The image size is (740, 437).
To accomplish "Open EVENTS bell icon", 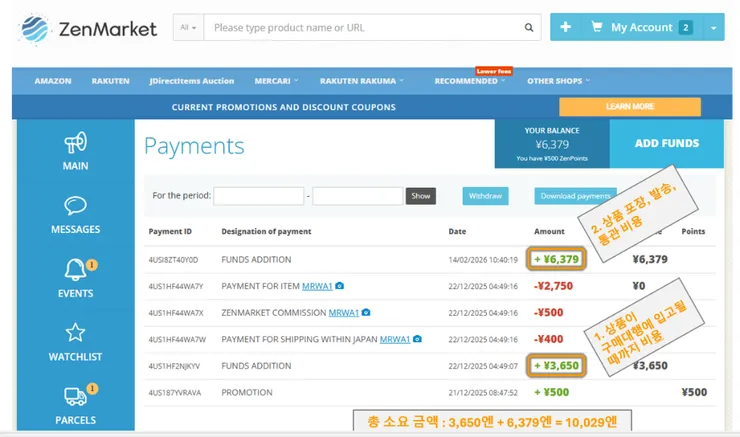I will pyautogui.click(x=76, y=269).
